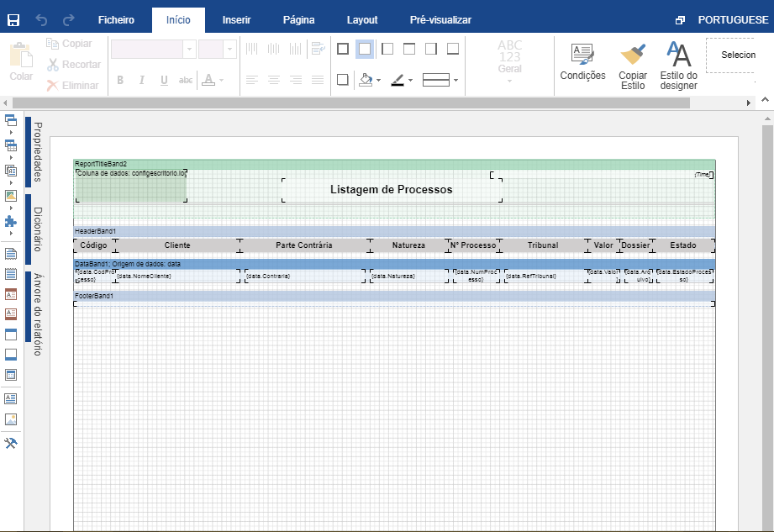
Task: Click the window restore icon beside PORTUGUESE
Action: point(680,20)
